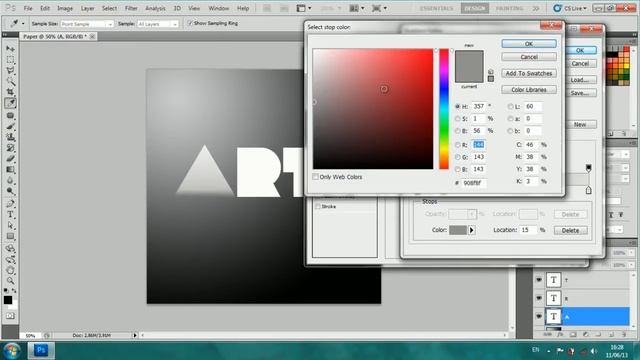
Task: Select the Spot Healing Brush tool
Action: [x=10, y=116]
